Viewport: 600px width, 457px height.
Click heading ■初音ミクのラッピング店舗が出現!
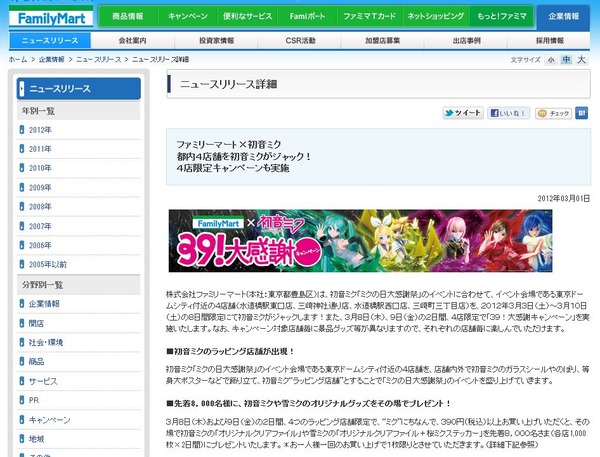230,351
